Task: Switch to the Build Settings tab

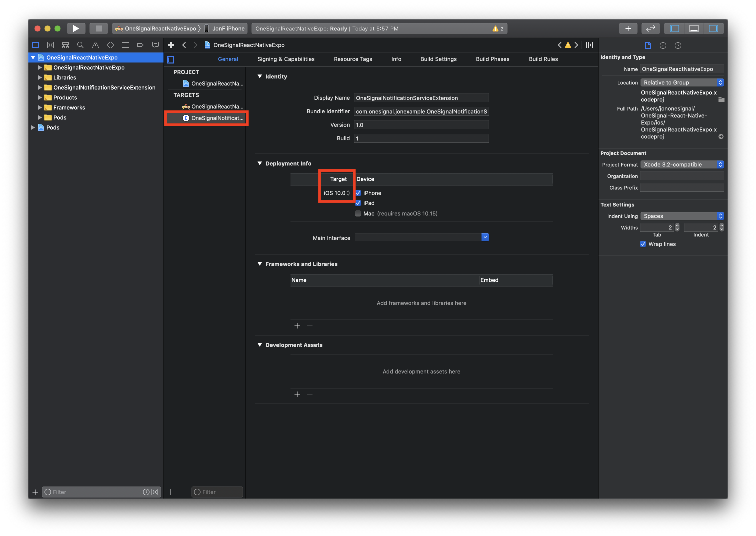Action: pyautogui.click(x=438, y=59)
